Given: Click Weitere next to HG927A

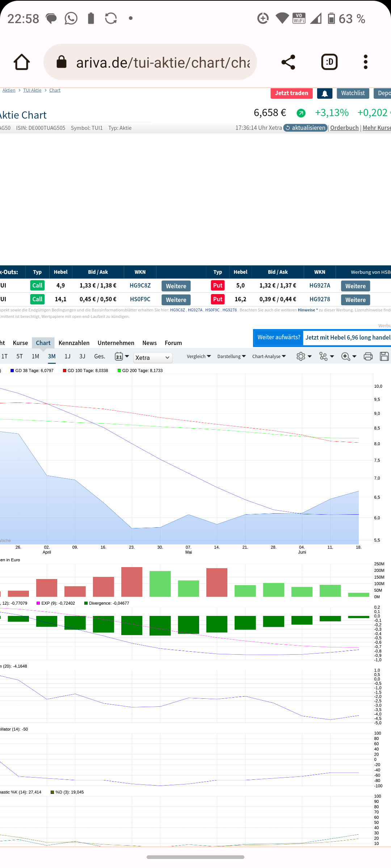Looking at the screenshot, I should (356, 286).
